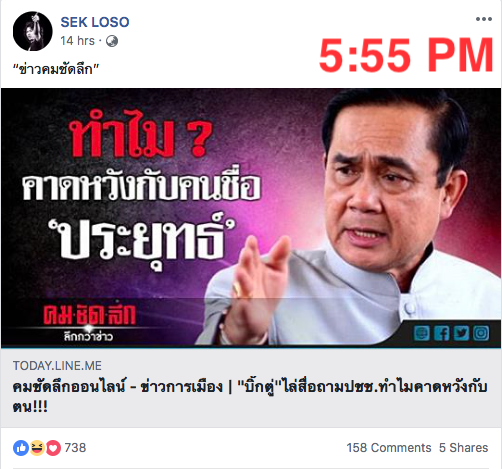Click the post caption "ข่าวคมชัดลึก"
Viewport: 502px width, 469px height.
tap(56, 69)
